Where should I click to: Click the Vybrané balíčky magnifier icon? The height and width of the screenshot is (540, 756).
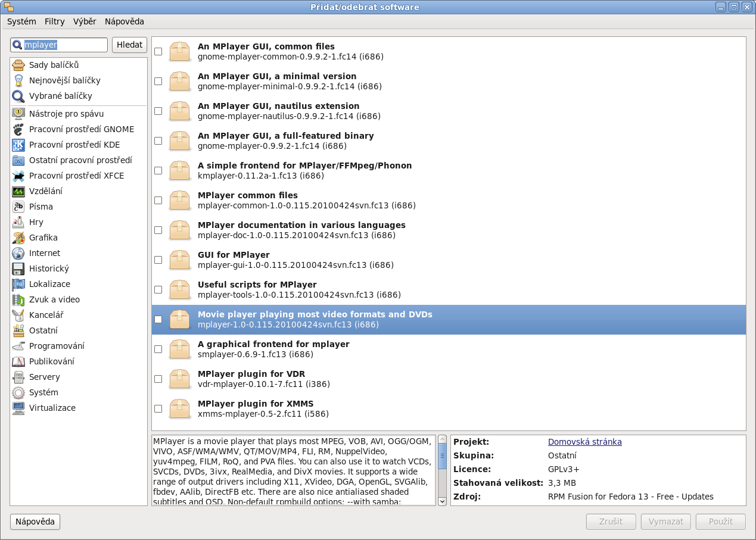(18, 96)
